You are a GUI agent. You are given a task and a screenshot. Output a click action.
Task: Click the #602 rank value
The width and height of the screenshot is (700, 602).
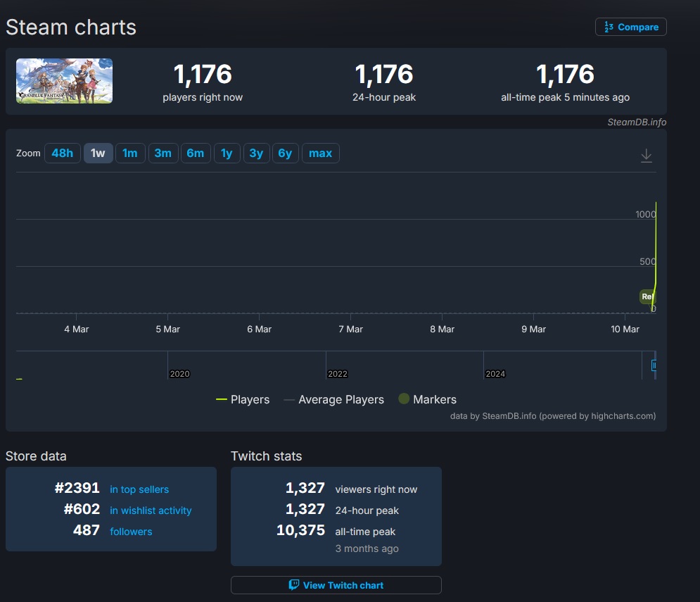tap(82, 509)
